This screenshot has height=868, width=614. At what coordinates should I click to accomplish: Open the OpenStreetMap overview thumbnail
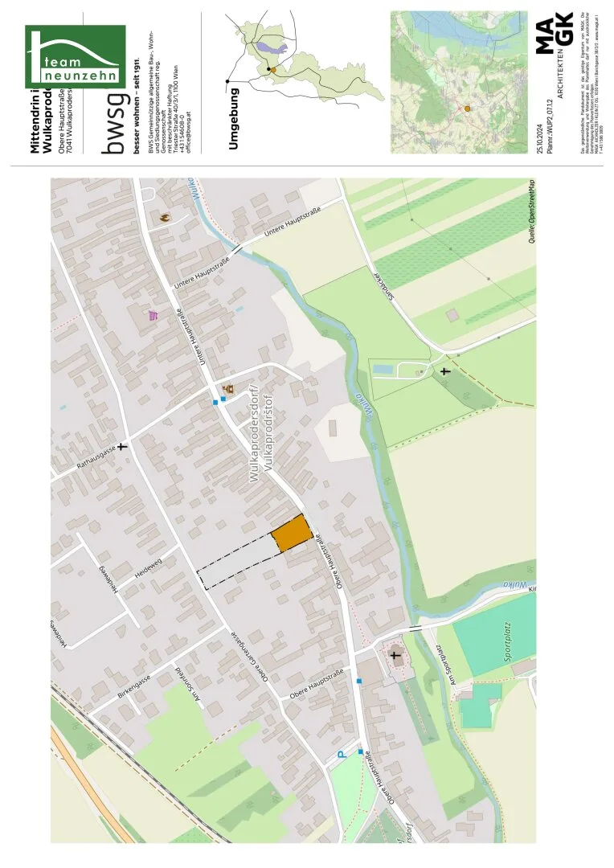(459, 82)
